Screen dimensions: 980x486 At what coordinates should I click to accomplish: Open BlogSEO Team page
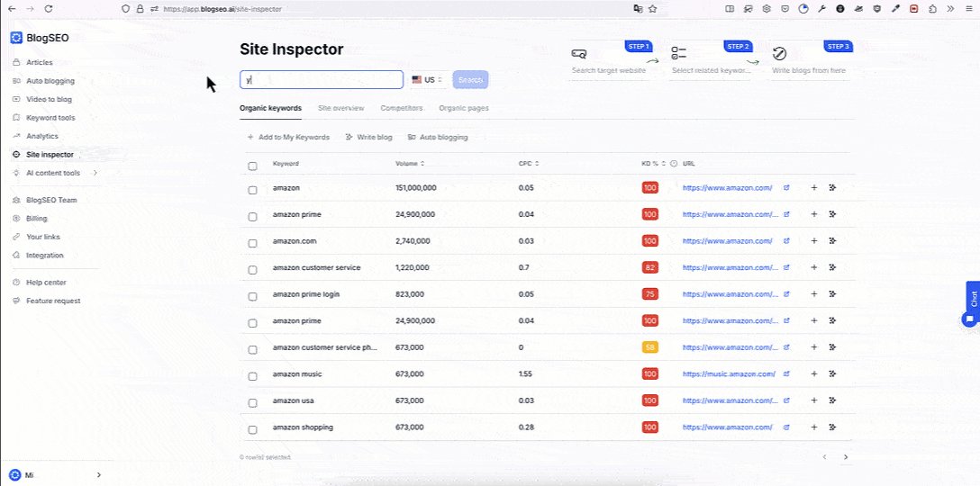[x=51, y=201]
